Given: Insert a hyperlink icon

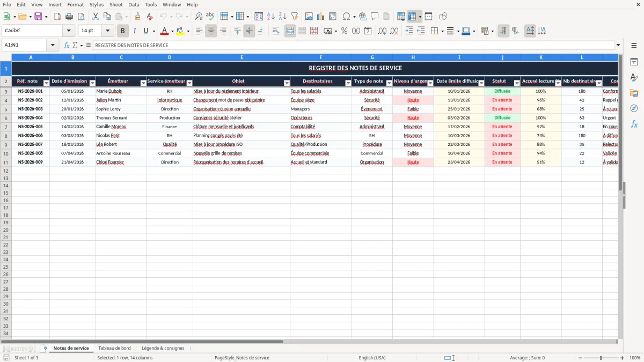Looking at the screenshot, I should click(363, 17).
